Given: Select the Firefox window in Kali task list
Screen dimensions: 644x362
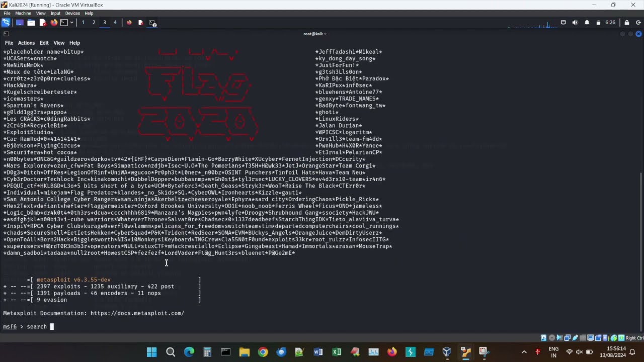Looking at the screenshot, I should (x=129, y=23).
